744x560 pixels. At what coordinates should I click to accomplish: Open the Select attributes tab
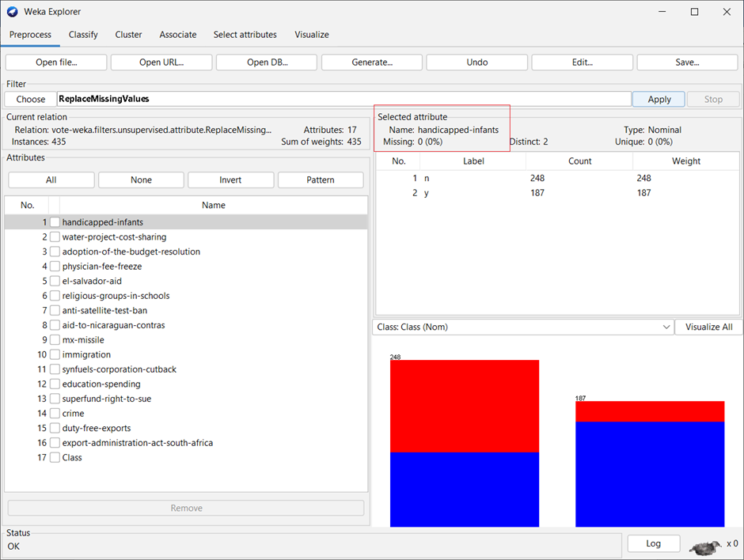point(245,35)
